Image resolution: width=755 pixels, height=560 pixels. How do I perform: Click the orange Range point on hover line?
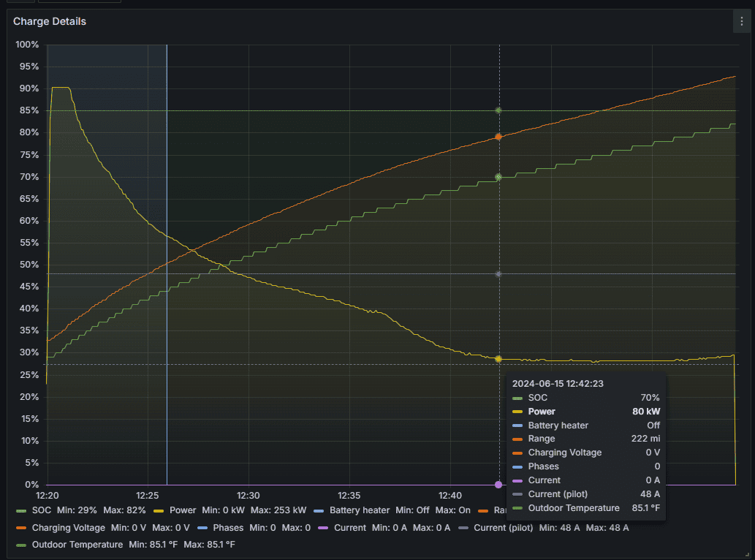(x=498, y=137)
